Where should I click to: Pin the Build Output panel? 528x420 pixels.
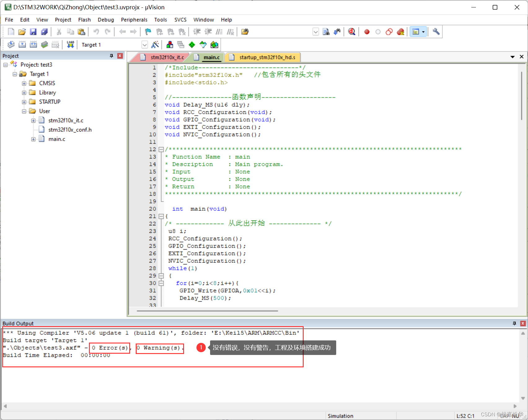pyautogui.click(x=514, y=323)
